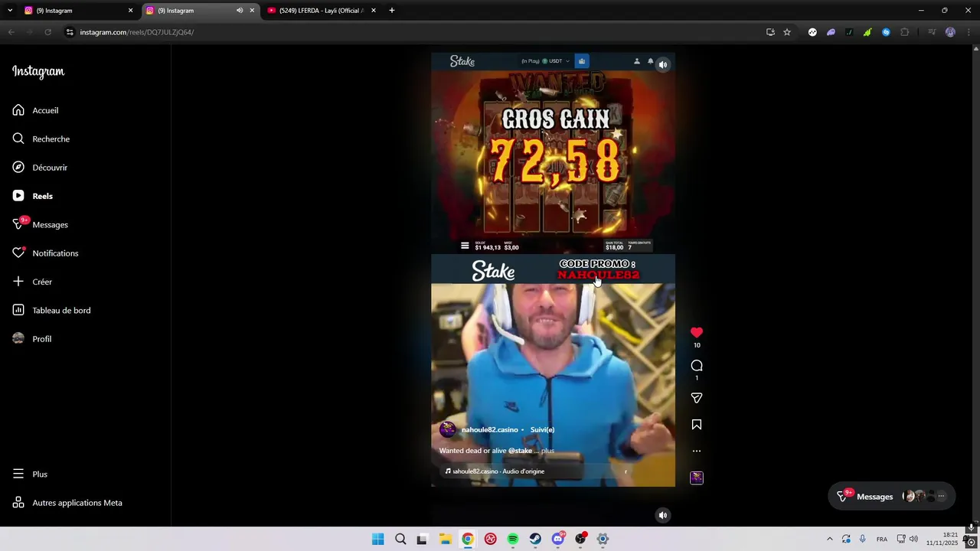Reload the page
Image resolution: width=980 pixels, height=551 pixels.
(x=47, y=32)
